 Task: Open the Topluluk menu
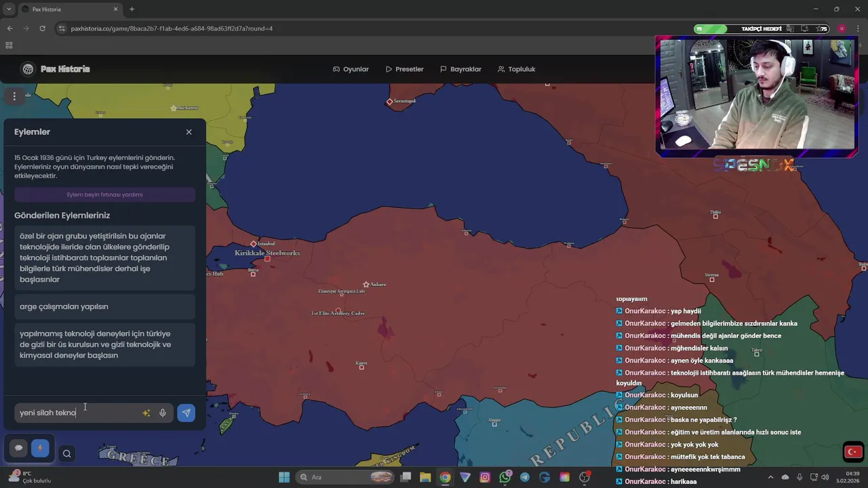[516, 69]
